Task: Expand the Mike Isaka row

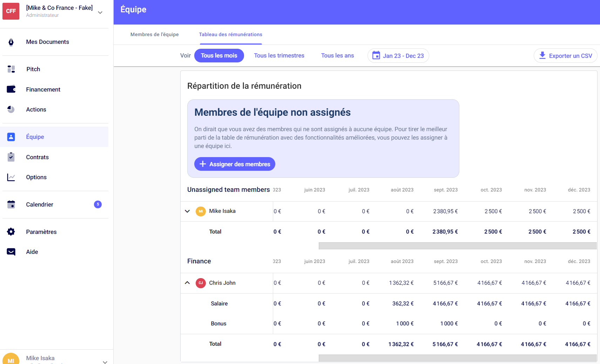Action: (187, 211)
